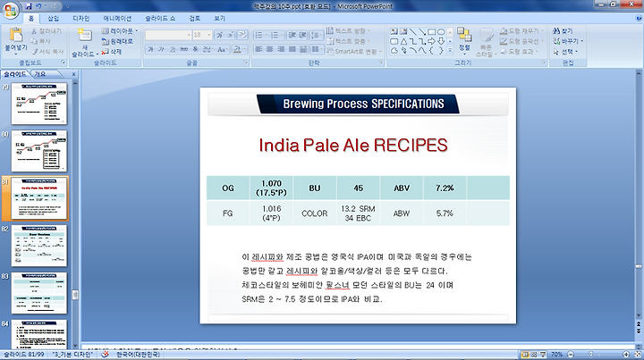Image resolution: width=644 pixels, height=360 pixels.
Task: Select the line shape in the shapes gallery
Action: 412,31
